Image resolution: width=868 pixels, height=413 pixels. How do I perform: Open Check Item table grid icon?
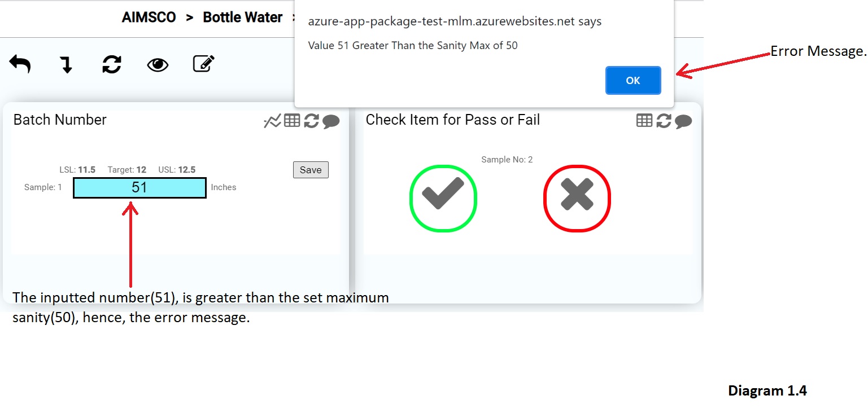tap(644, 120)
